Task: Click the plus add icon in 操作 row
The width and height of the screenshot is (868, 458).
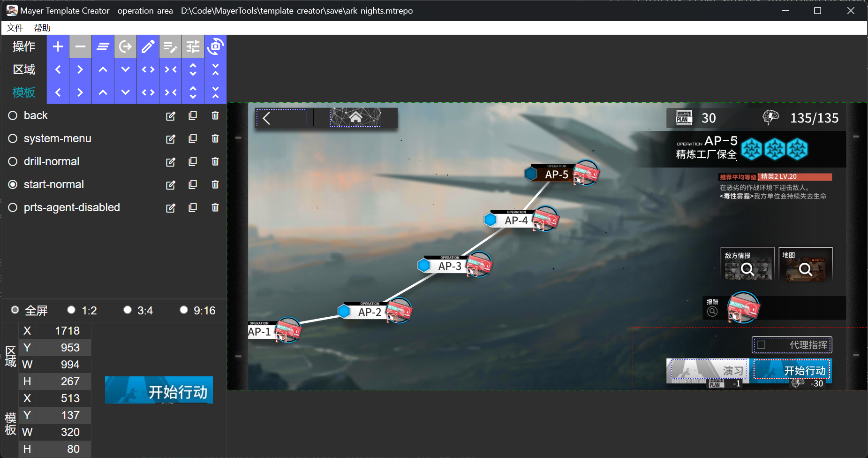Action: pyautogui.click(x=58, y=46)
